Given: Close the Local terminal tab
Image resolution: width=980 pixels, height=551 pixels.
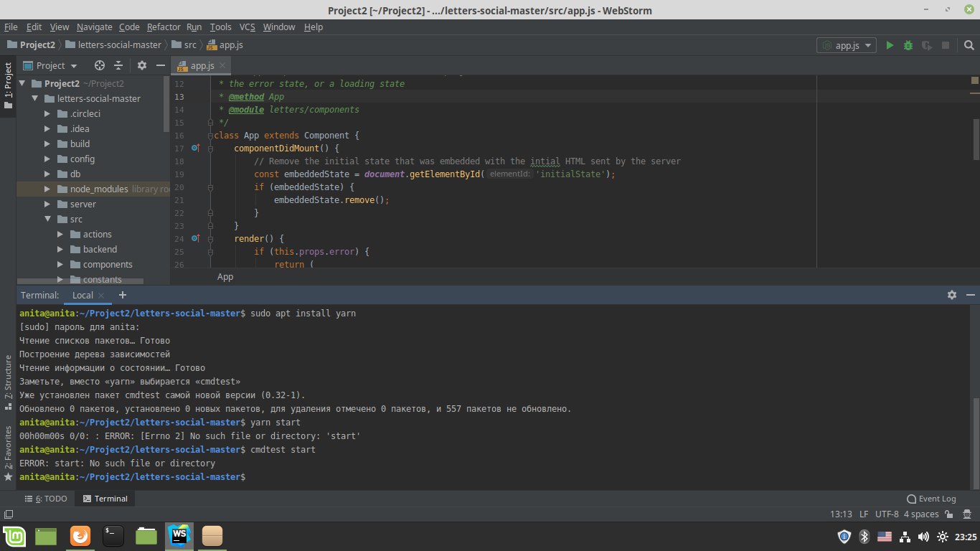Looking at the screenshot, I should pos(101,296).
